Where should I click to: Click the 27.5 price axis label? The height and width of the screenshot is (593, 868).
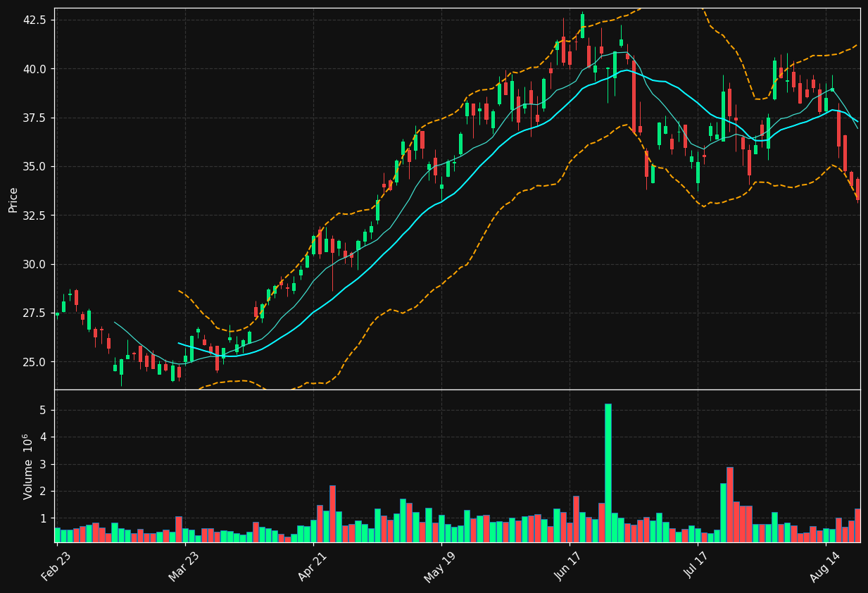[x=35, y=313]
